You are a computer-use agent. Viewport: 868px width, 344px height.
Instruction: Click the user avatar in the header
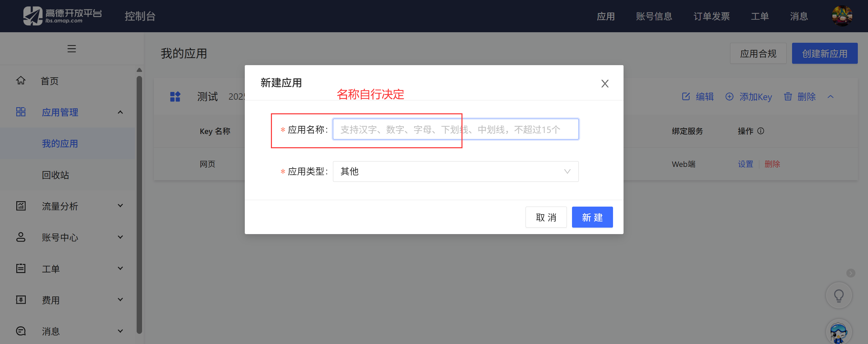coord(842,16)
